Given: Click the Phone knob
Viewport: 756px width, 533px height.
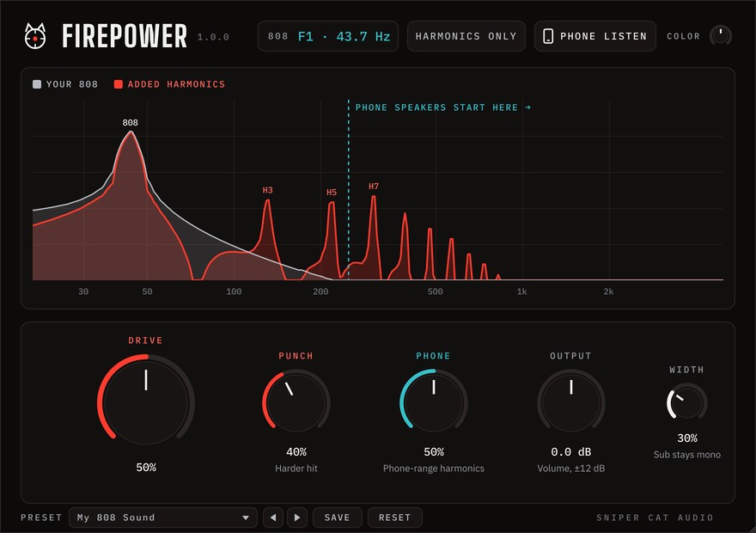Looking at the screenshot, I should point(434,401).
